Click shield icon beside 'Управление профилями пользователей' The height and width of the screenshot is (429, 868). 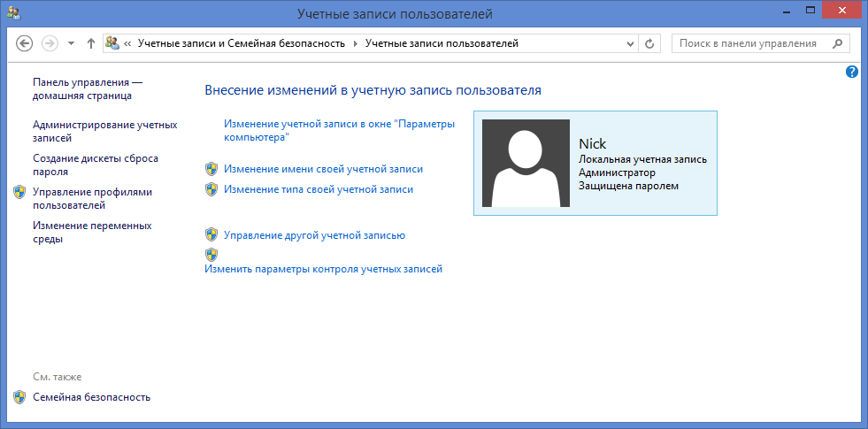tap(19, 192)
